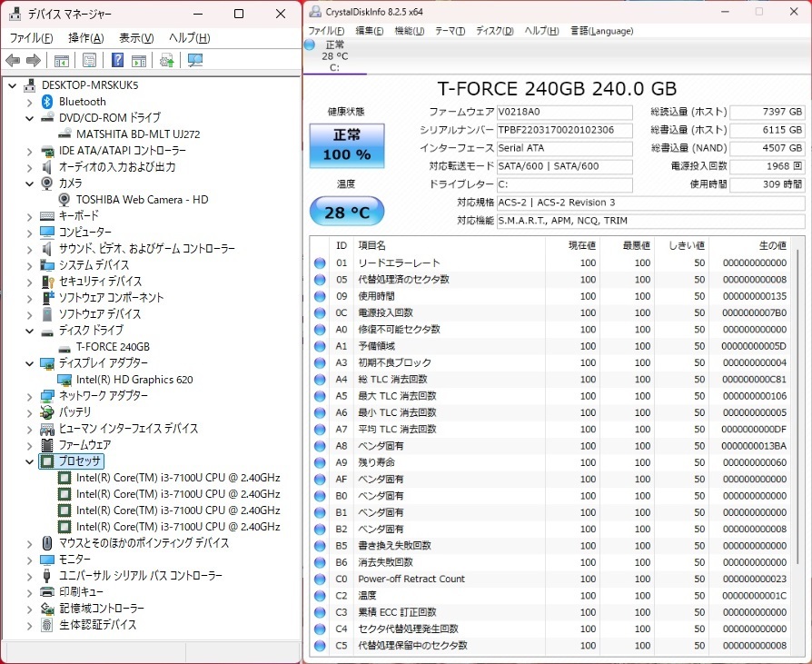The image size is (812, 664).
Task: Click the 28 °C temperature button
Action: (x=346, y=211)
